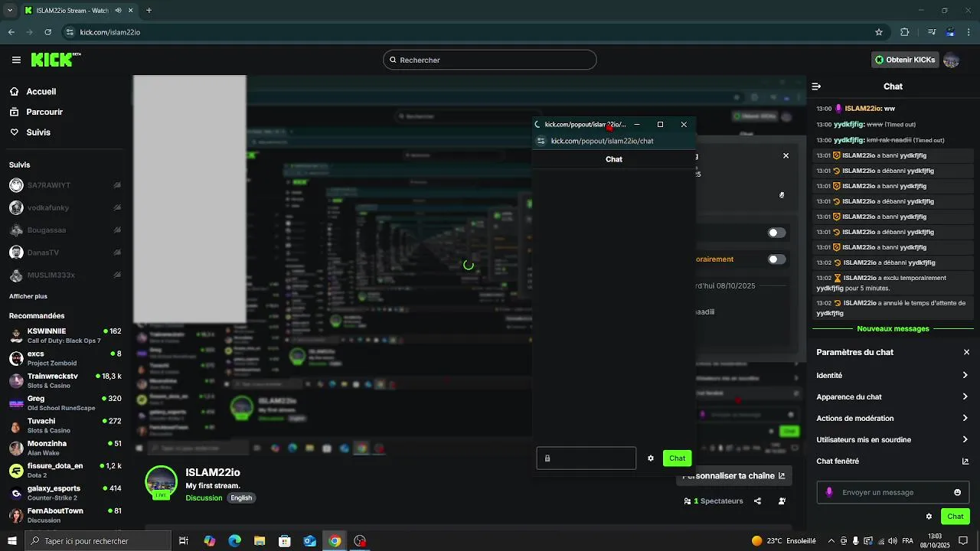Open the Chrome extensions puzzle icon
980x551 pixels.
[905, 32]
